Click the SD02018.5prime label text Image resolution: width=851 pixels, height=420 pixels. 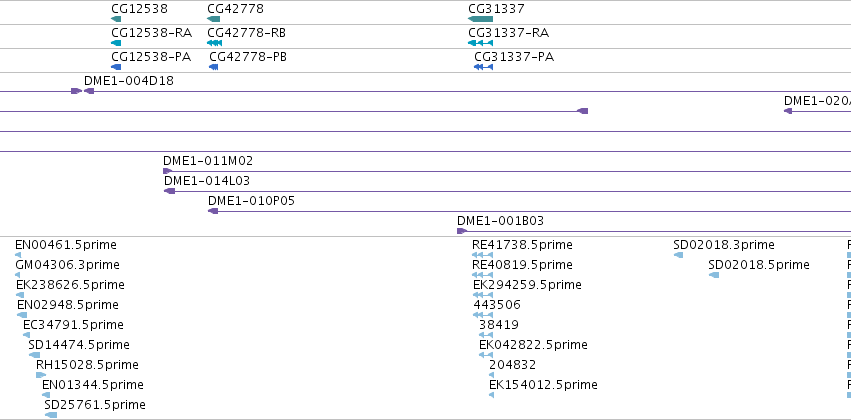[x=759, y=265]
